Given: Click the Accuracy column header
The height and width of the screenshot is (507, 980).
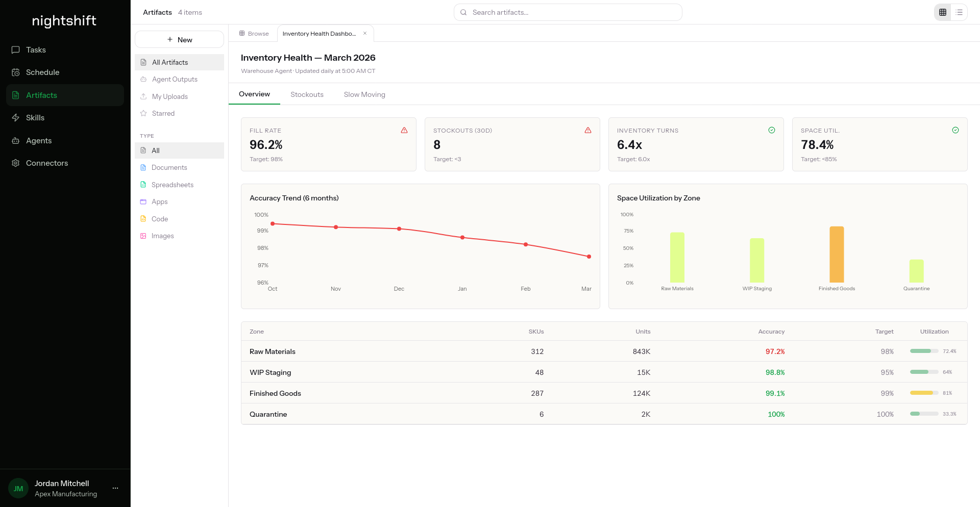Looking at the screenshot, I should pos(771,332).
